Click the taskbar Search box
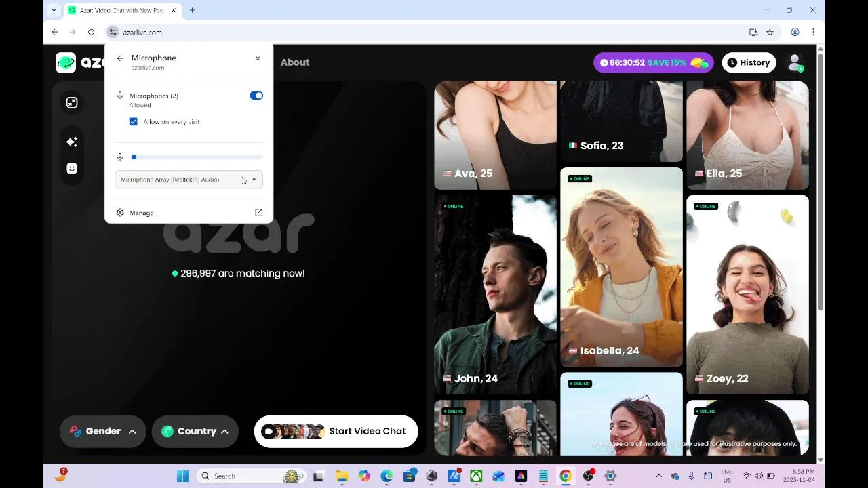The height and width of the screenshot is (488, 868). 251,476
